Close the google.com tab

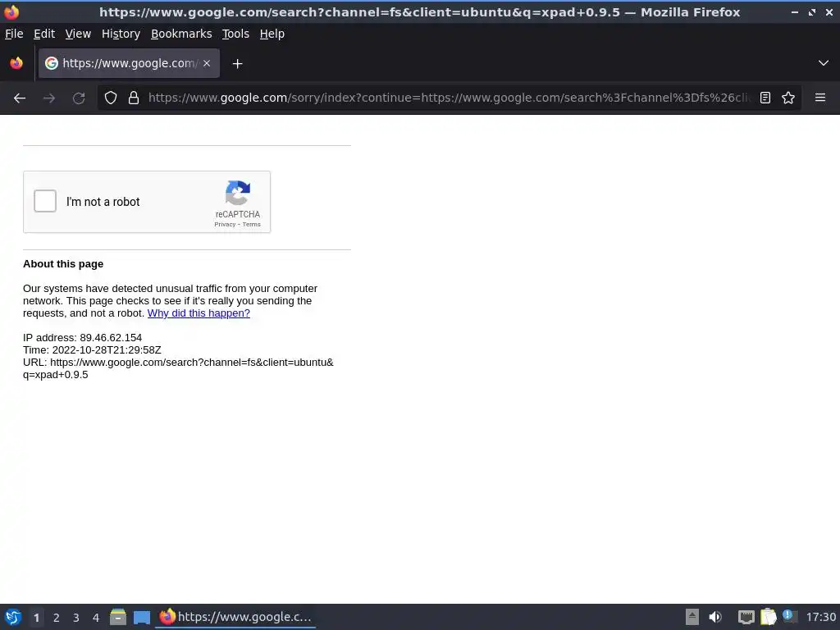(x=207, y=63)
